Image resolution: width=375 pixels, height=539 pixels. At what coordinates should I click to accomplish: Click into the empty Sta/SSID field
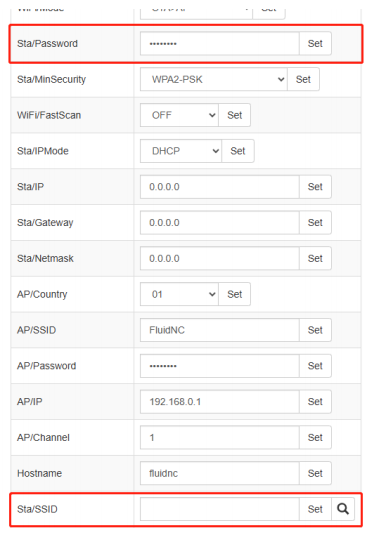(220, 509)
